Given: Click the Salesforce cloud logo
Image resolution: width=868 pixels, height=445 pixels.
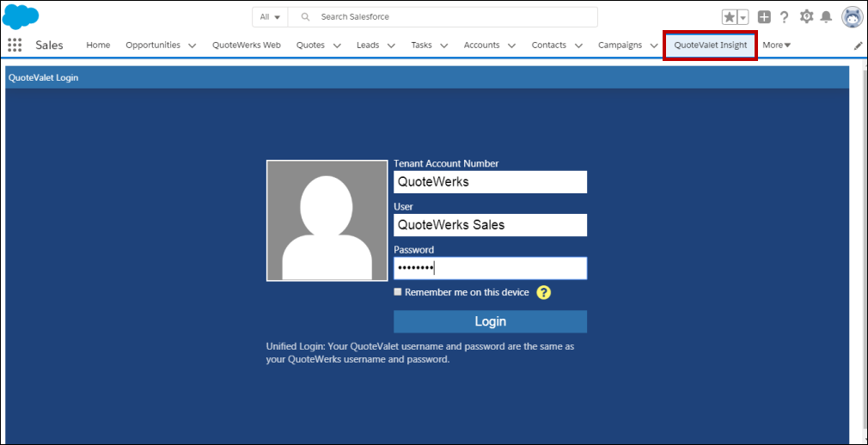Looking at the screenshot, I should click(21, 16).
